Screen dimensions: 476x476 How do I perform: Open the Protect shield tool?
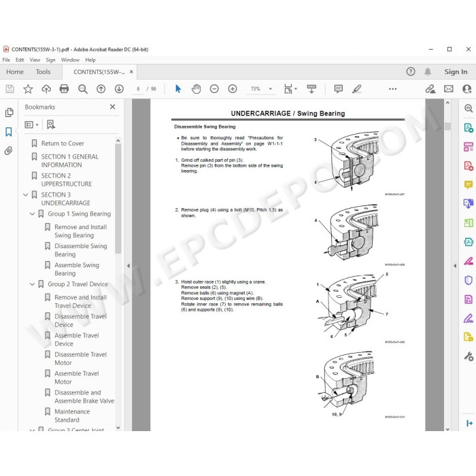[469, 280]
